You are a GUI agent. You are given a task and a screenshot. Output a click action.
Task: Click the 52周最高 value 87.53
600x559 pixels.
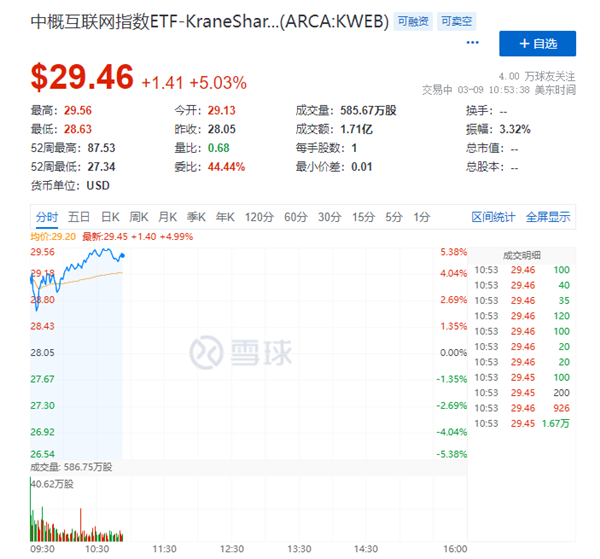(101, 148)
